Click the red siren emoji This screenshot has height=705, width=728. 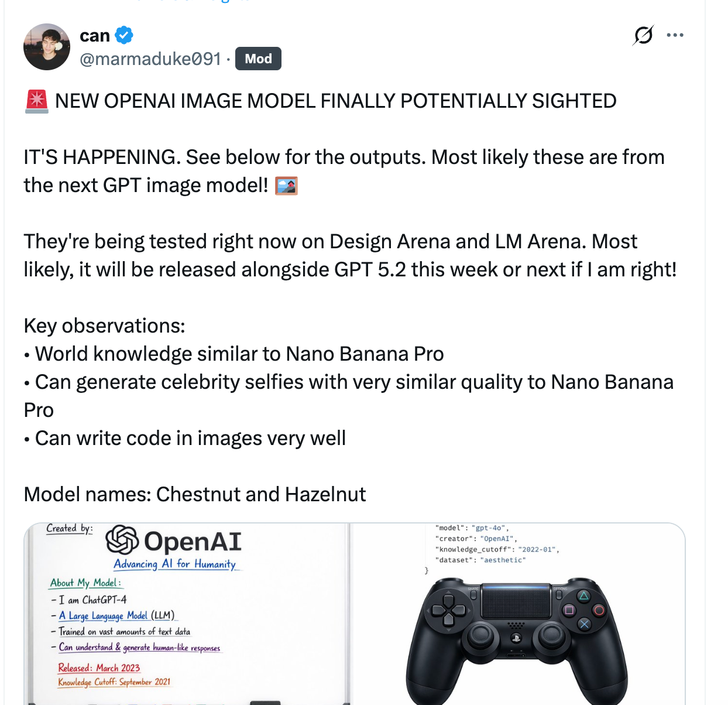pyautogui.click(x=37, y=101)
